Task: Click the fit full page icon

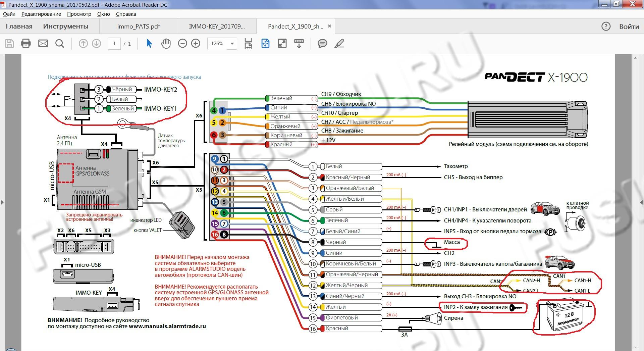Action: point(265,44)
